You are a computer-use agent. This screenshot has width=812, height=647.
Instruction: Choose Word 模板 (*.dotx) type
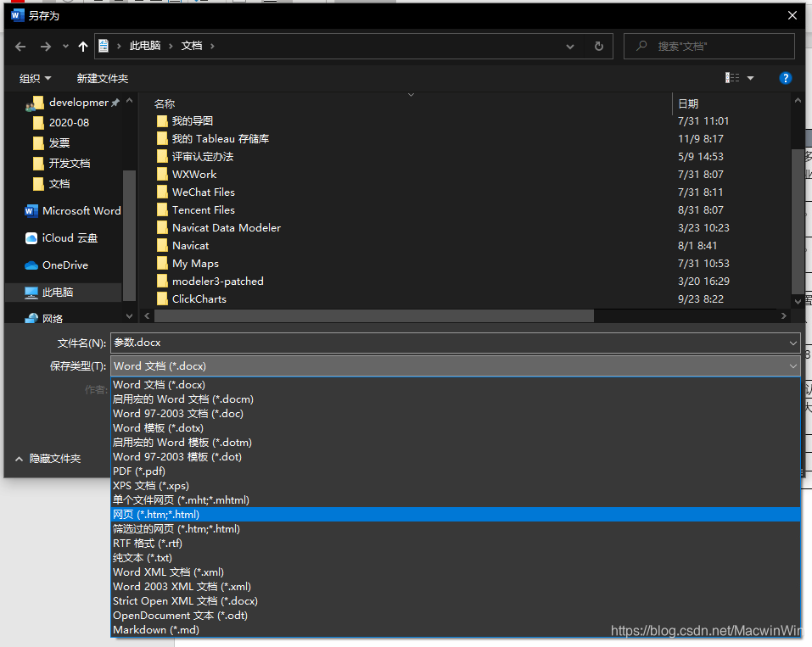tap(456, 428)
